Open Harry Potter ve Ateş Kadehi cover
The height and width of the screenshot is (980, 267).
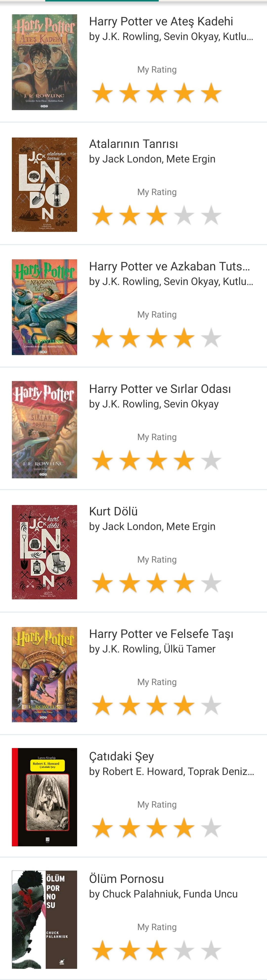[44, 62]
